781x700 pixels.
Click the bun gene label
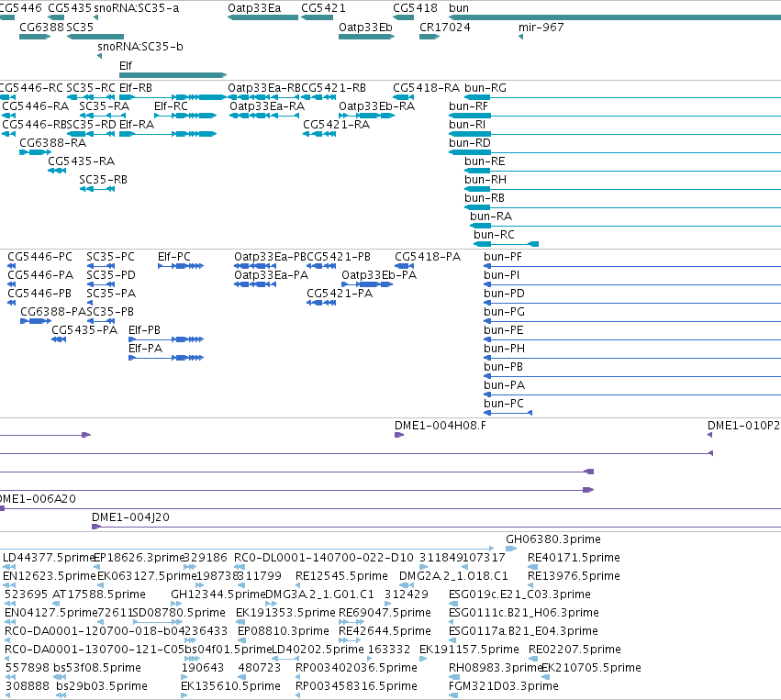pyautogui.click(x=458, y=8)
